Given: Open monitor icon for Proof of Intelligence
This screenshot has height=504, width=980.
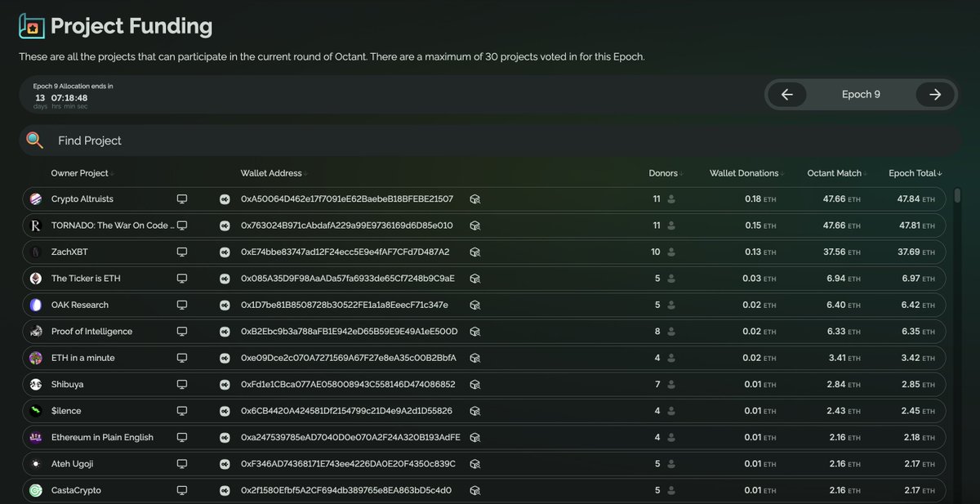Looking at the screenshot, I should [182, 332].
